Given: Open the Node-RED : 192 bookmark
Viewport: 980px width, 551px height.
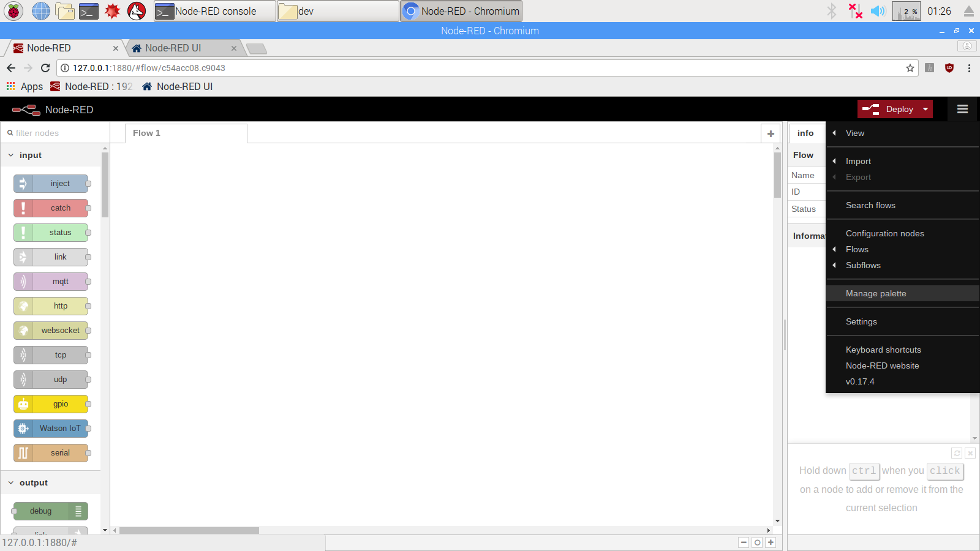Looking at the screenshot, I should [x=91, y=86].
